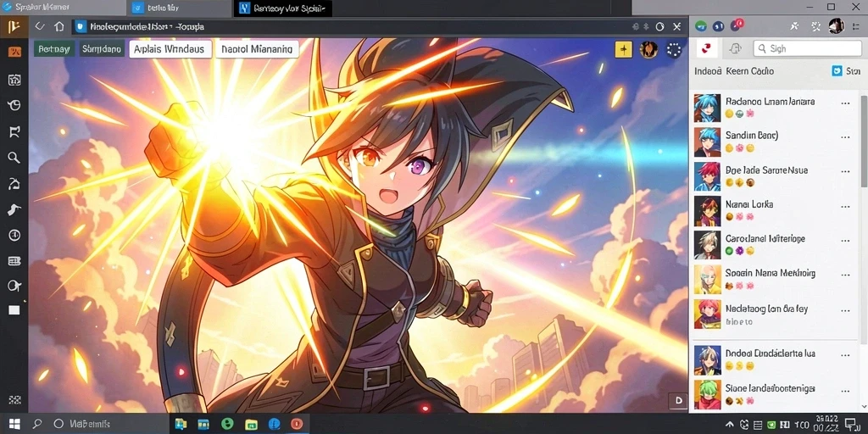Open the Windows Start menu
Viewport: 868px width, 434px height.
[14, 424]
